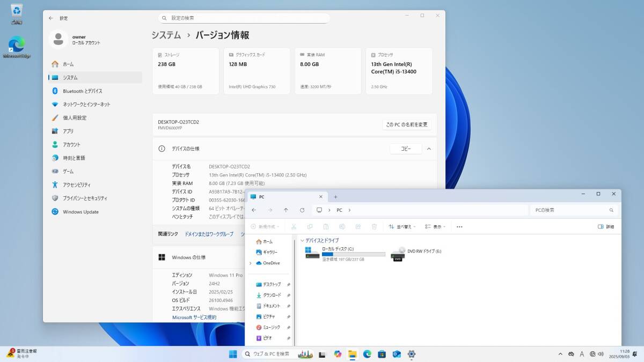This screenshot has height=362, width=644.
Task: Open アクセシビリティ settings page
Action: 95,184
